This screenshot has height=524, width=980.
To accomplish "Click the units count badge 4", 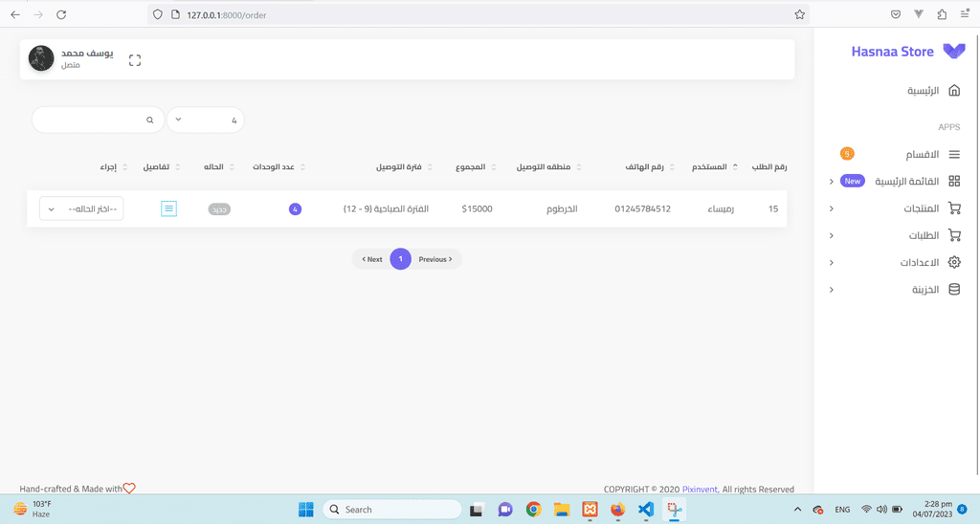I will [x=295, y=209].
